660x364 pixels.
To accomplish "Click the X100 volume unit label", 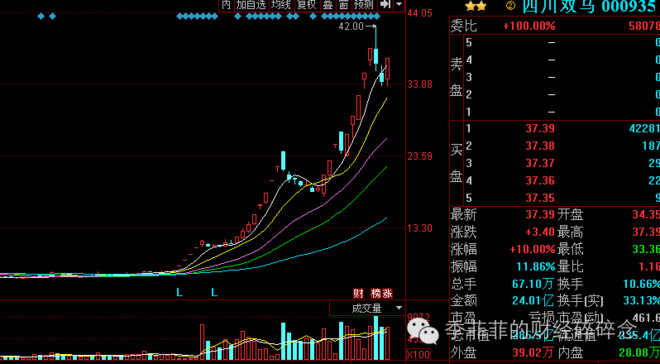I will (418, 353).
